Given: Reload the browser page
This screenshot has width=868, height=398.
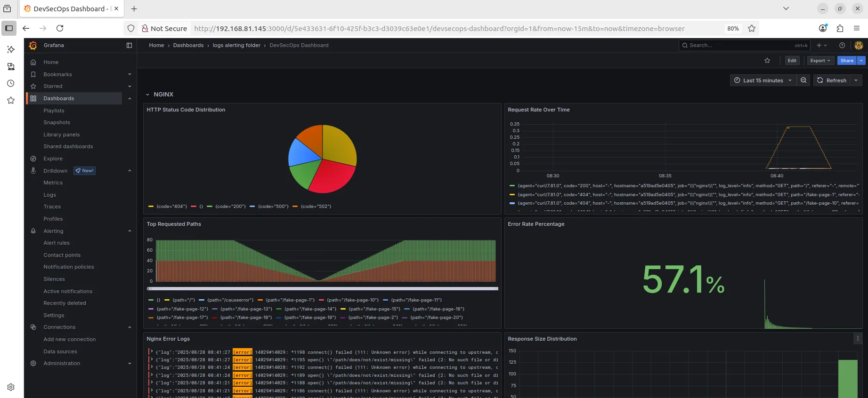Looking at the screenshot, I should pos(60,28).
